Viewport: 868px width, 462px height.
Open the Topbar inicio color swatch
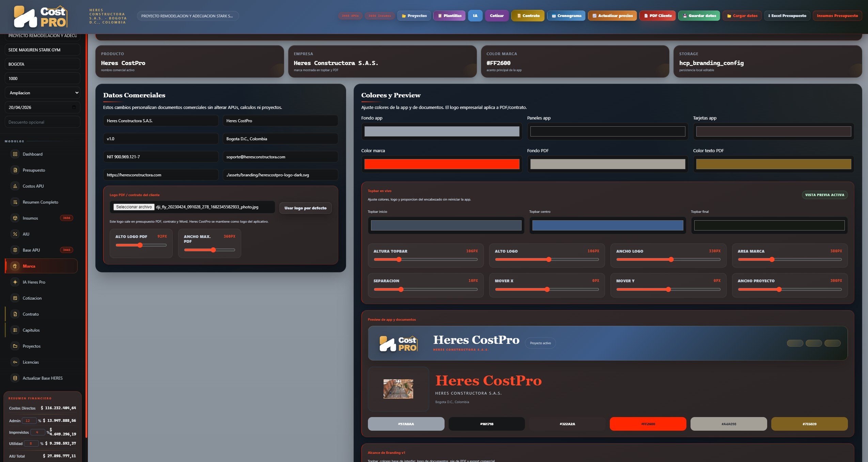pos(446,225)
